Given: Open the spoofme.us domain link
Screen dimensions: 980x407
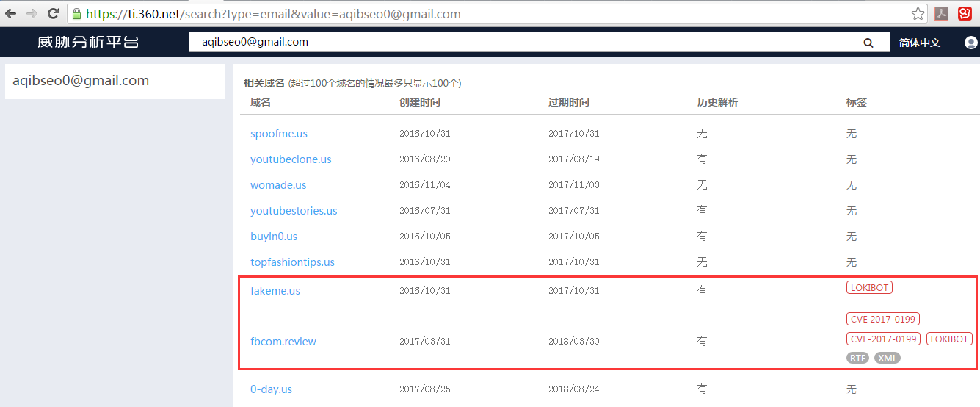Looking at the screenshot, I should coord(279,134).
